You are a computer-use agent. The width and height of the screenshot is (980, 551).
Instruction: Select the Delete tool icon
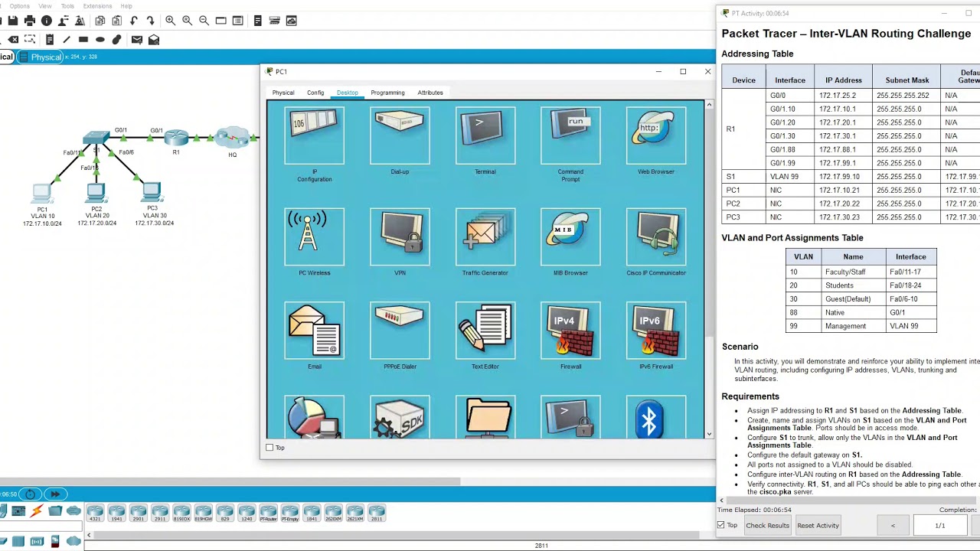pos(13,40)
